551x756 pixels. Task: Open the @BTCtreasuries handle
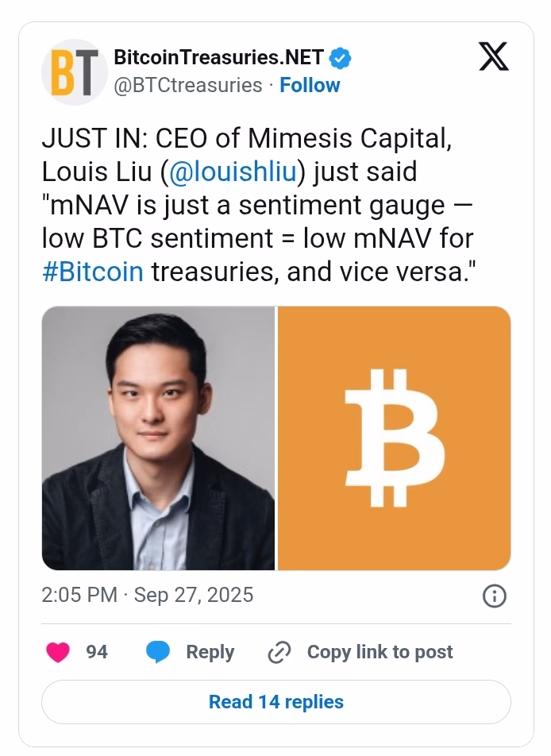188,85
